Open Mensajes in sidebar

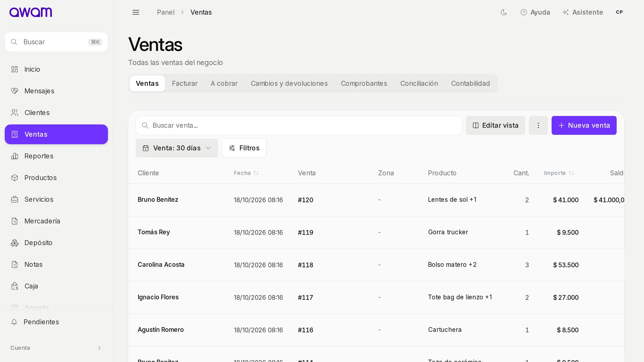pyautogui.click(x=56, y=91)
